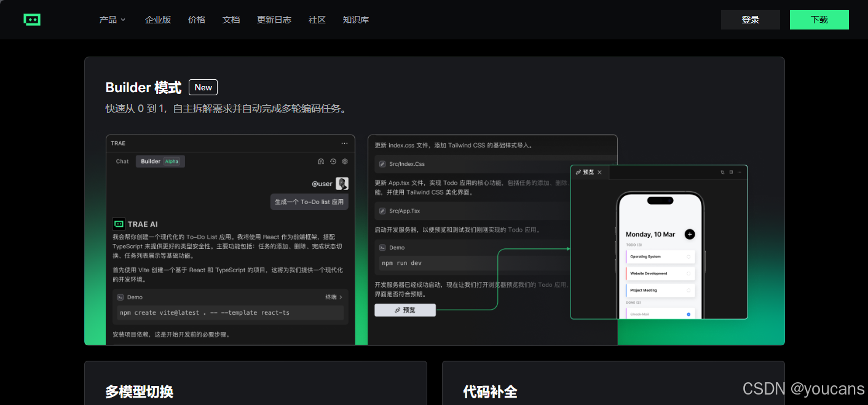Click the new chat icon in TRAE panel

pyautogui.click(x=321, y=162)
